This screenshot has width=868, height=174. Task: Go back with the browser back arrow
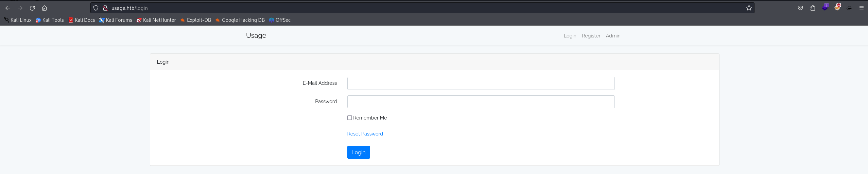[x=8, y=8]
